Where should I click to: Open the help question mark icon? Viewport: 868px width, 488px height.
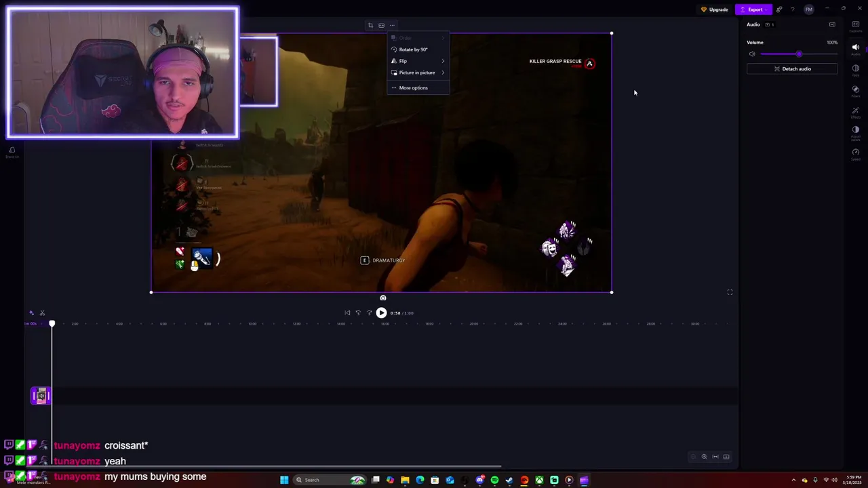click(793, 9)
